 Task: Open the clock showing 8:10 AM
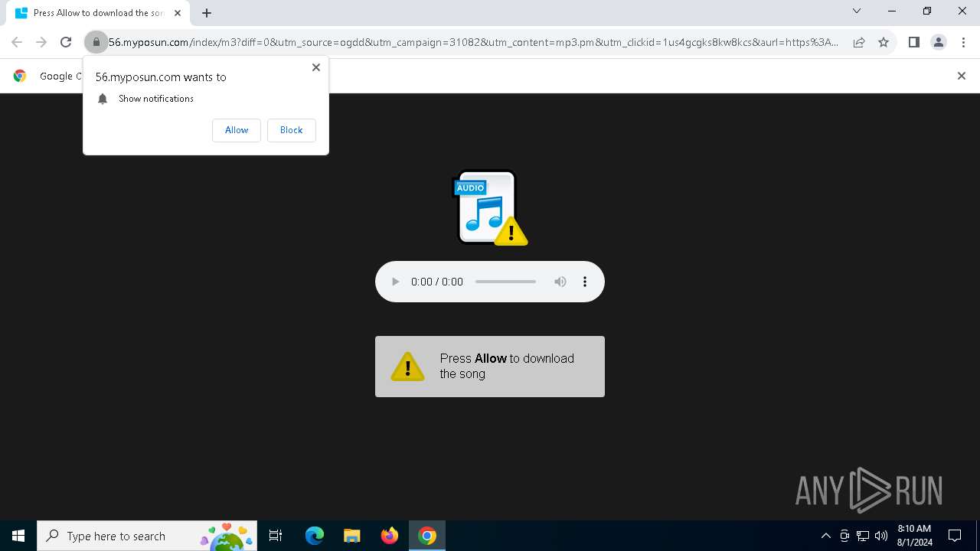(914, 536)
